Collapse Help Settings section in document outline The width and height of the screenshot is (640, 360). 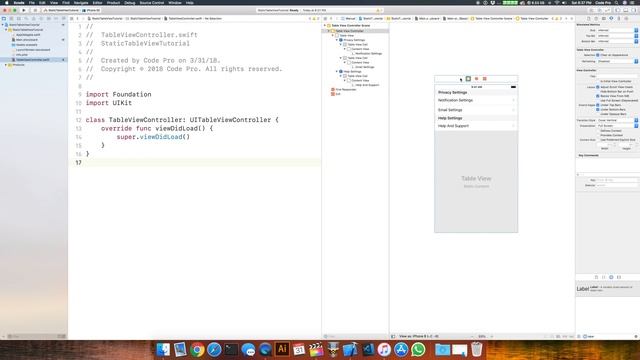coord(337,71)
